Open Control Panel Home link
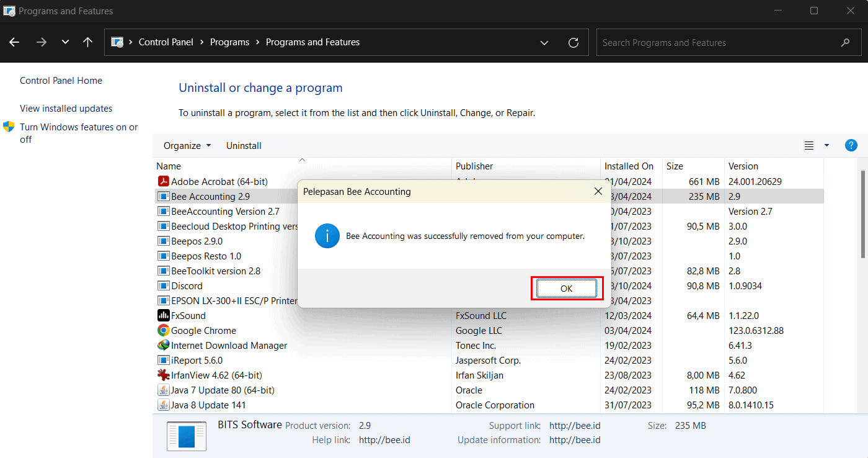Image resolution: width=868 pixels, height=458 pixels. pyautogui.click(x=61, y=81)
